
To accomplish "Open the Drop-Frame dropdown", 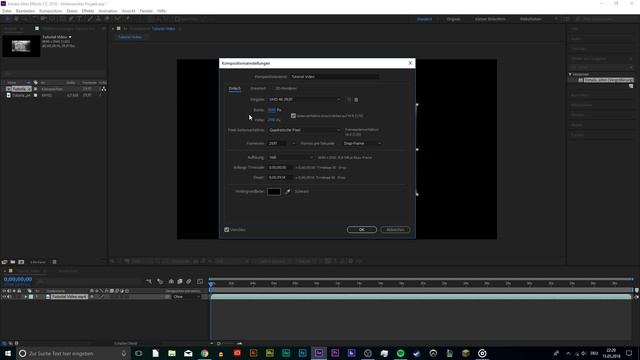I will 362,144.
